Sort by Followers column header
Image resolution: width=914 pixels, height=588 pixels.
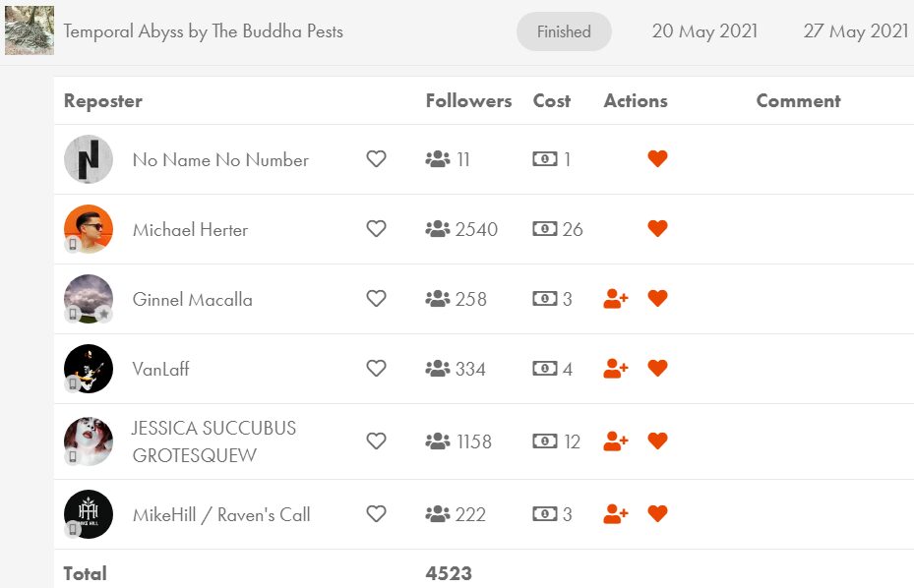pos(468,101)
